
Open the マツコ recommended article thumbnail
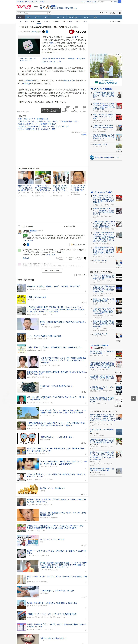pos(78,178)
